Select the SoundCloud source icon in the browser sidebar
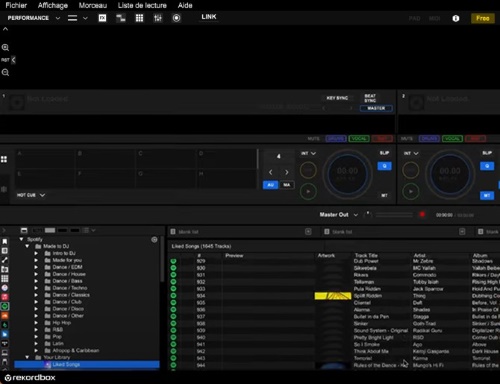 click(5, 315)
